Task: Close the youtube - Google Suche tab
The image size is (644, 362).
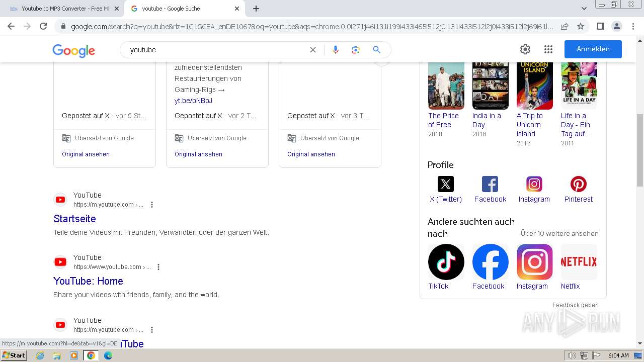Action: [x=237, y=9]
